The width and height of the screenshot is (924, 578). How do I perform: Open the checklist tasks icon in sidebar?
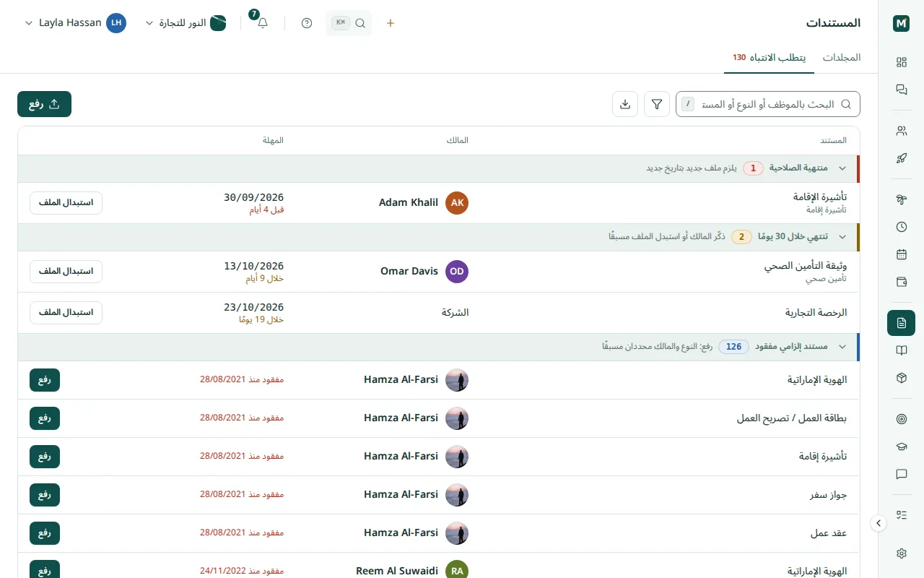point(901,515)
